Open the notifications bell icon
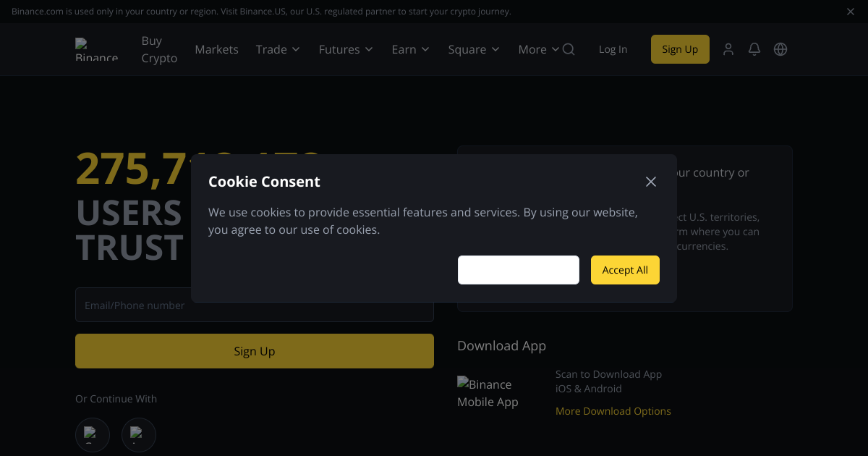The image size is (868, 456). 754,49
